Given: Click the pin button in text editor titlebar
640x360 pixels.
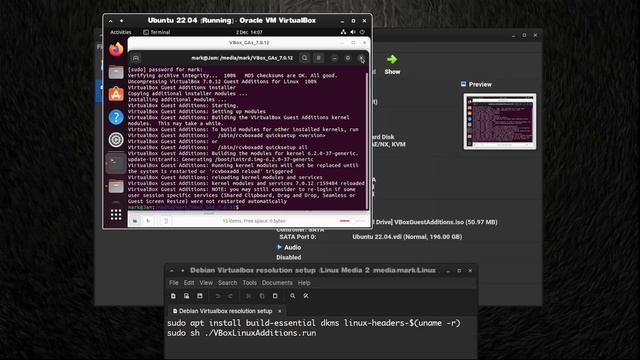Looking at the screenshot, I should pyautogui.click(x=182, y=271).
